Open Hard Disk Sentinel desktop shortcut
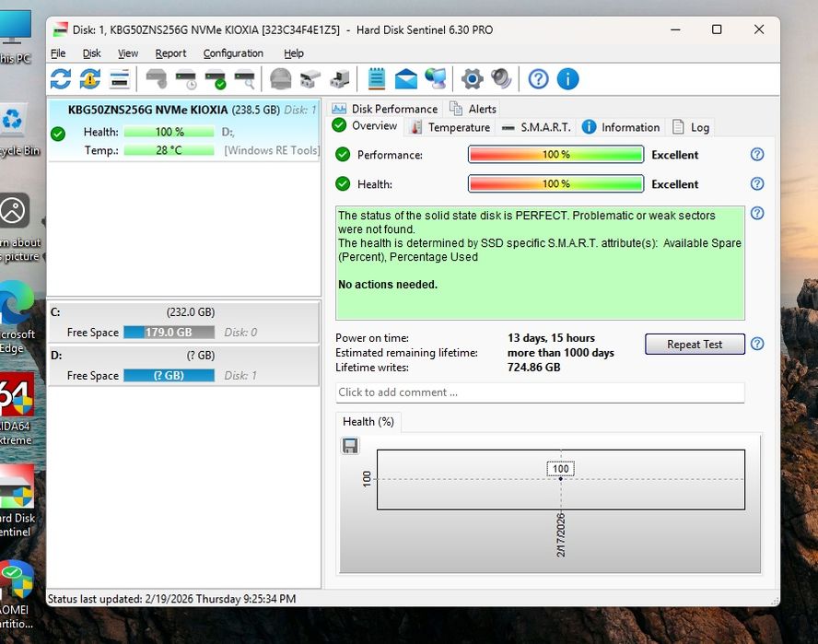This screenshot has height=644, width=818. tap(18, 502)
